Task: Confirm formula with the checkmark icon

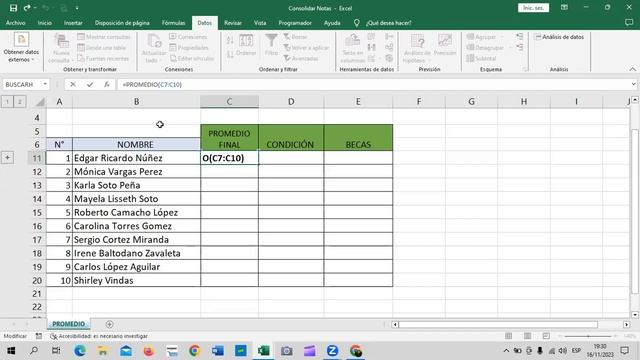Action: tap(90, 84)
